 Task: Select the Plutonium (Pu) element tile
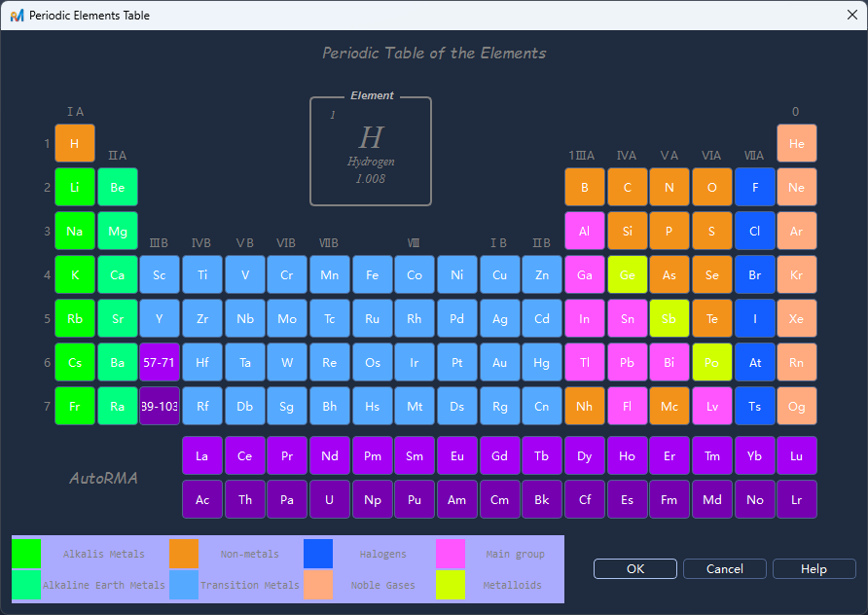coord(415,499)
